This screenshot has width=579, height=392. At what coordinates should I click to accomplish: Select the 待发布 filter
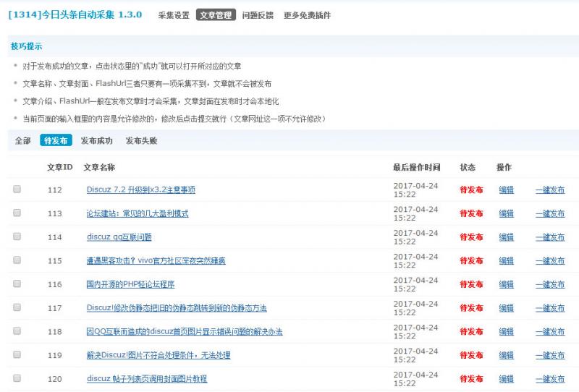56,140
